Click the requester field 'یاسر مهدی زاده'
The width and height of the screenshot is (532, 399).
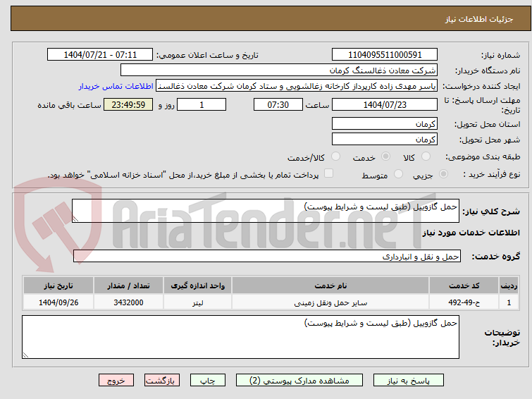297,86
